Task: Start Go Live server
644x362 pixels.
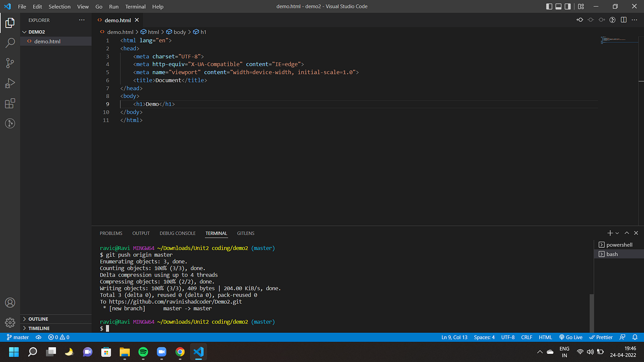Action: pyautogui.click(x=571, y=337)
